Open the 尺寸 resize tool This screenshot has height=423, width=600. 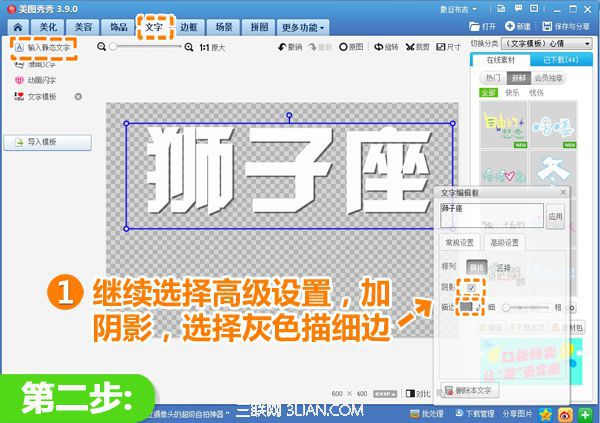[449, 47]
